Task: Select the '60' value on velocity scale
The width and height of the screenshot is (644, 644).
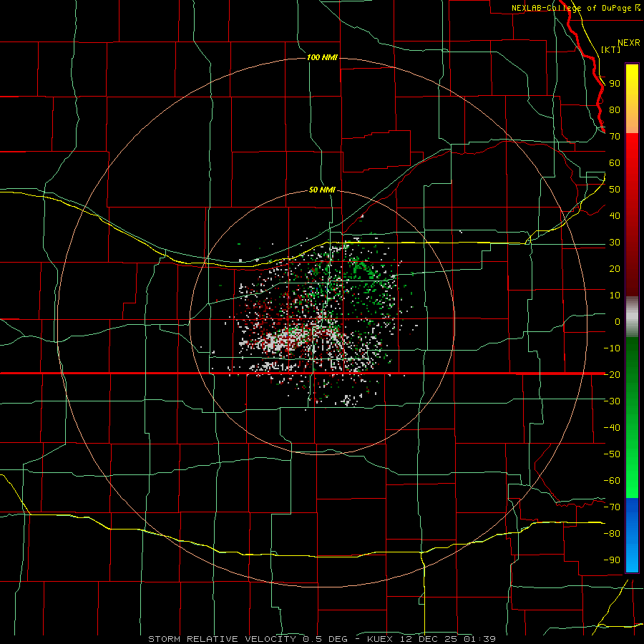Action: pos(615,162)
